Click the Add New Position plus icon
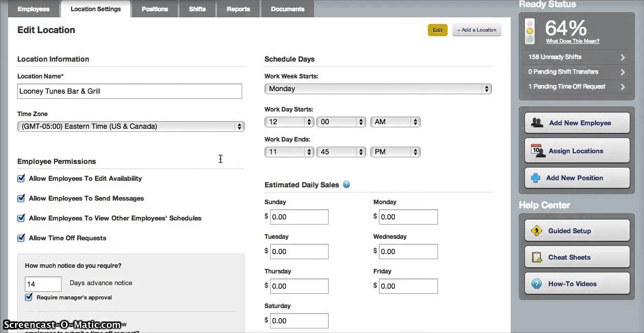Viewport: 644px width, 333px height. coord(536,178)
